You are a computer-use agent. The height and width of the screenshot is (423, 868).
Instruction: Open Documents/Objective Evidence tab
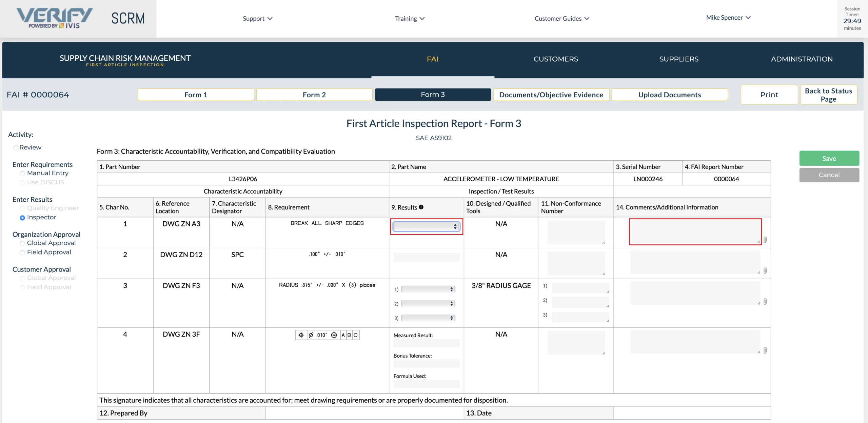tap(551, 95)
